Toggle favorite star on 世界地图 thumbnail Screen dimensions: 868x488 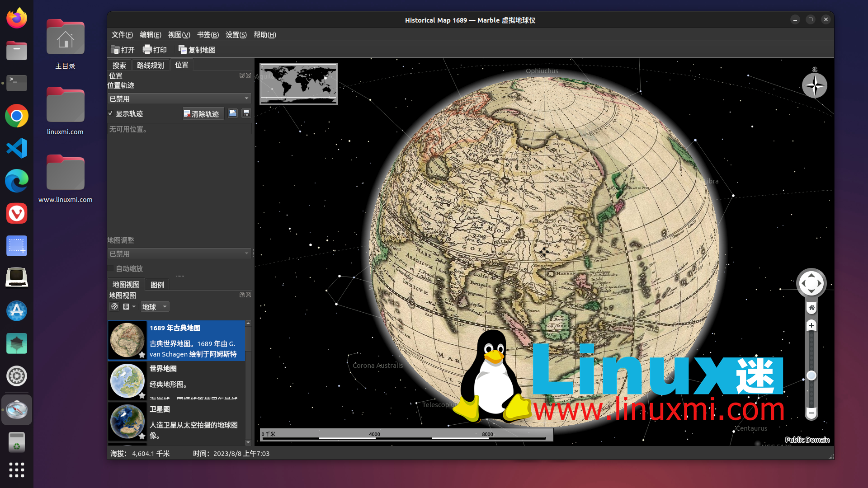click(142, 395)
